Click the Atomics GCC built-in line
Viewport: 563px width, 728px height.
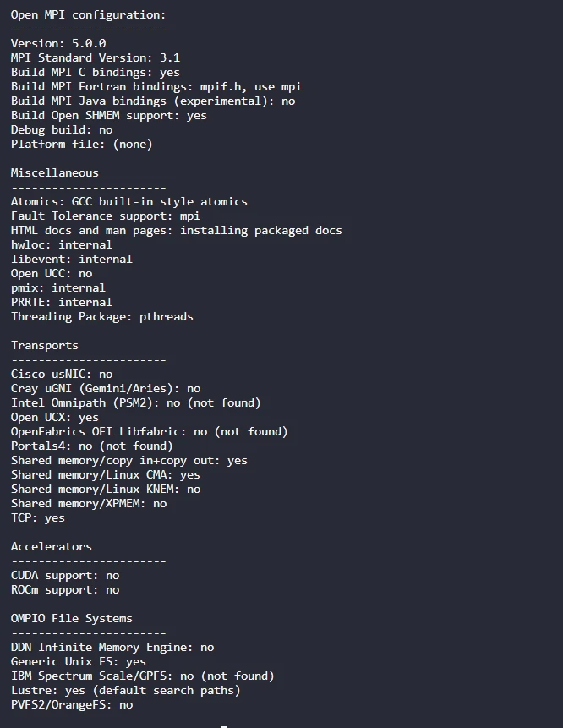click(128, 201)
